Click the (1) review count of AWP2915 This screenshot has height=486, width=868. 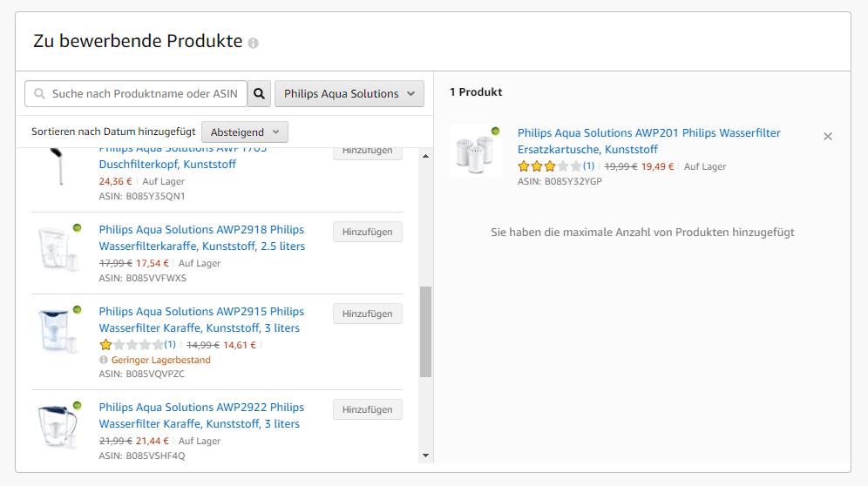click(170, 345)
